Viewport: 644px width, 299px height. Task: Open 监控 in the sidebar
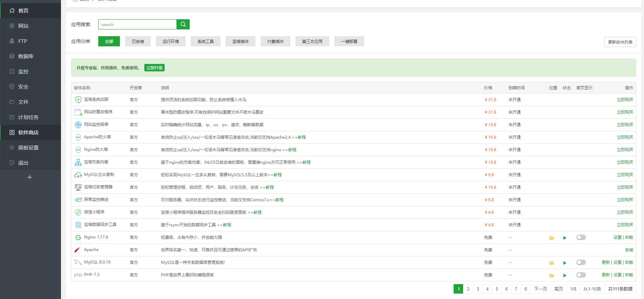point(30,71)
